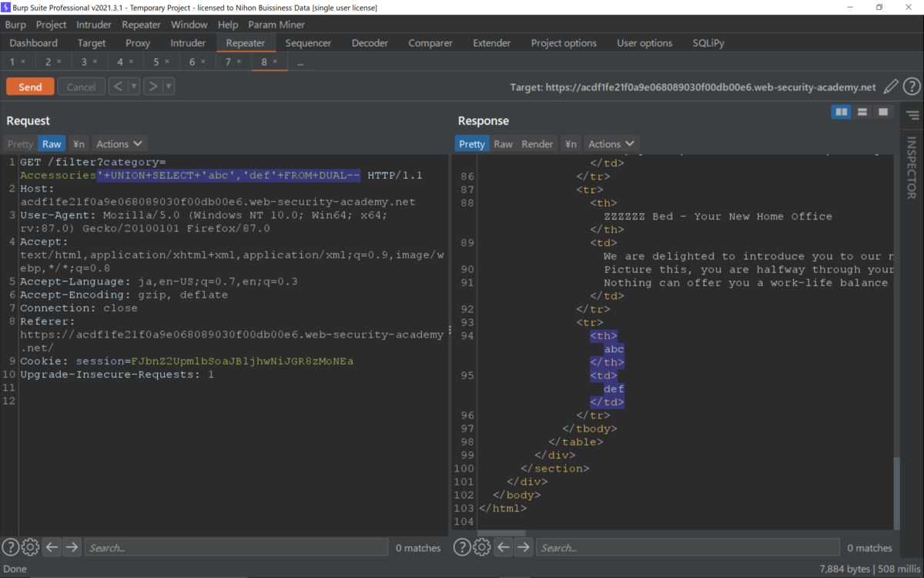Screen dimensions: 924x578
Task: Open the Project menu
Action: (52, 25)
